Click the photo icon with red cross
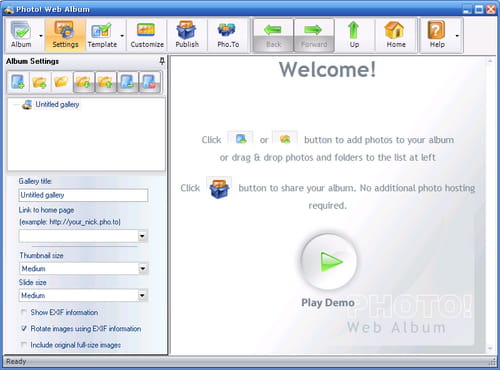Viewport: 500px width, 370px height. click(x=149, y=82)
